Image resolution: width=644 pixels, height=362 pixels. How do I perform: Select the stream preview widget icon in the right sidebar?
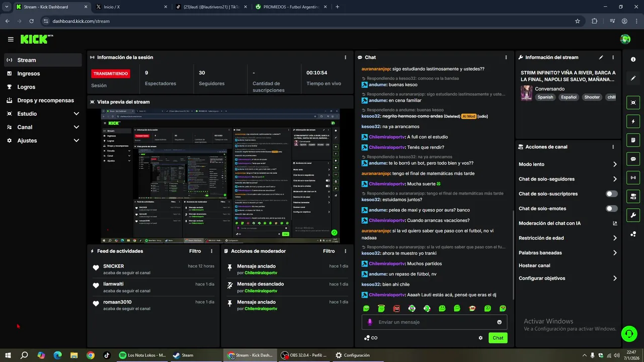tap(633, 103)
